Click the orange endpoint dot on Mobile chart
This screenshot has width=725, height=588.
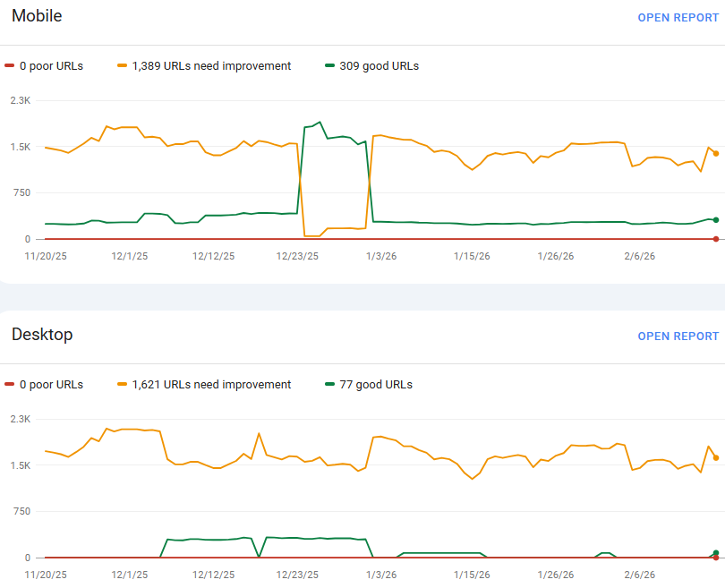(716, 153)
